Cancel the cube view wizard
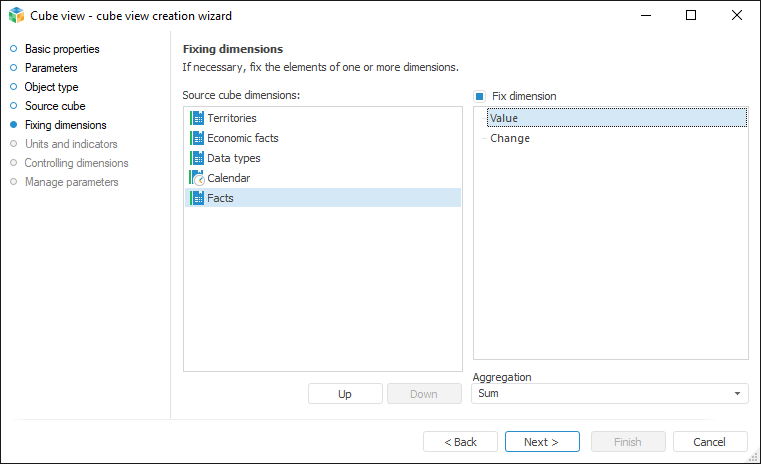The height and width of the screenshot is (464, 761). point(710,442)
